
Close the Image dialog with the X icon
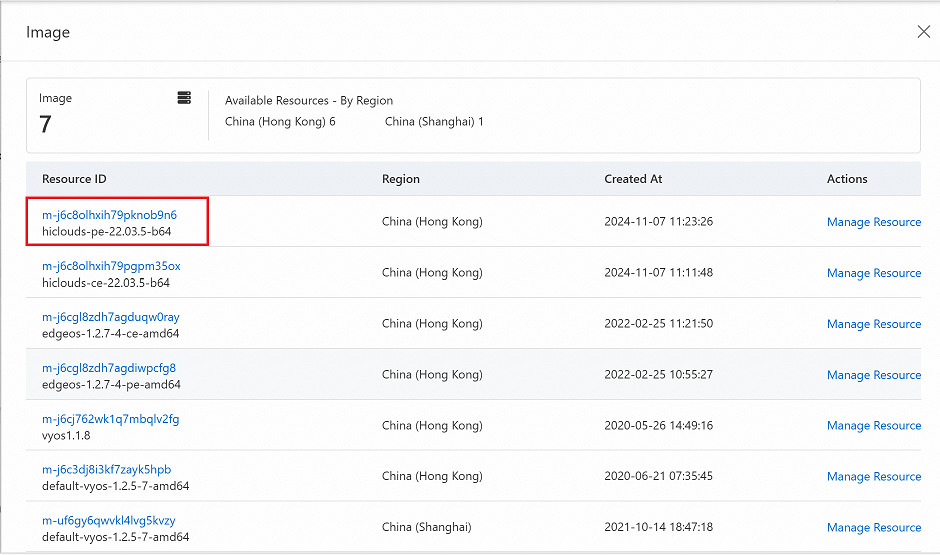point(924,32)
